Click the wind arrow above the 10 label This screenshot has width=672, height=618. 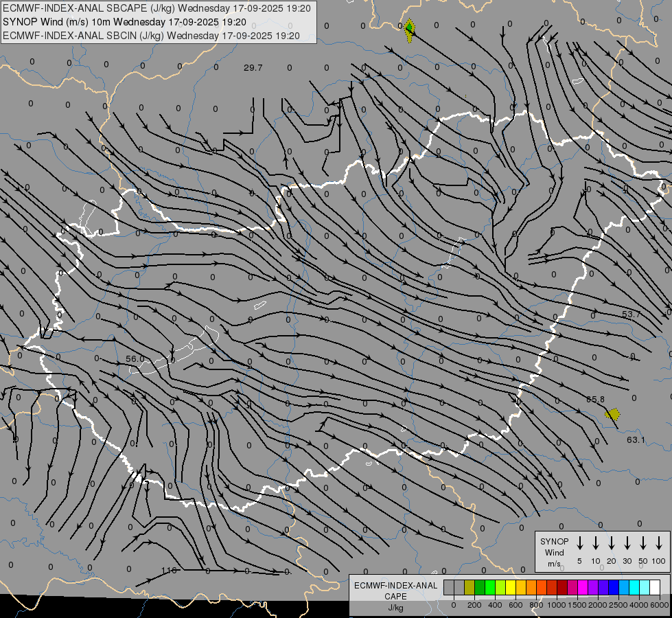pyautogui.click(x=596, y=543)
